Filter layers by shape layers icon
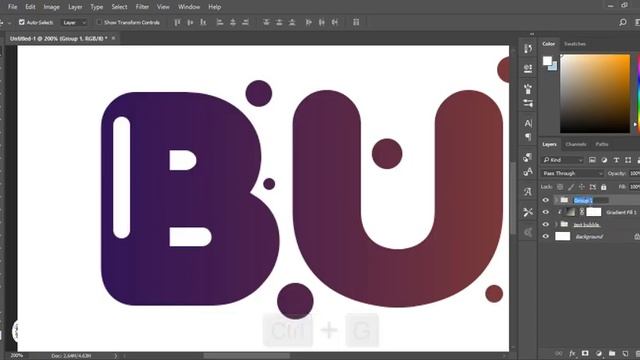This screenshot has height=360, width=640. 628,160
